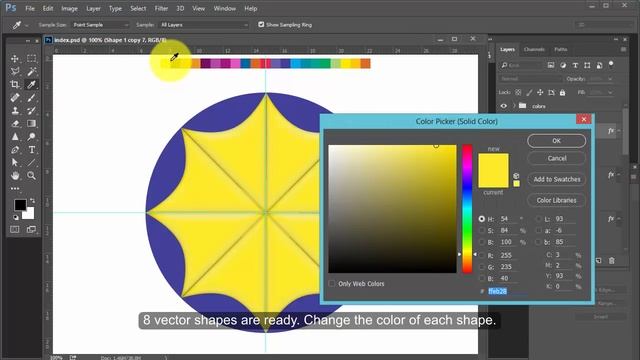Select the Crop tool

[15, 85]
